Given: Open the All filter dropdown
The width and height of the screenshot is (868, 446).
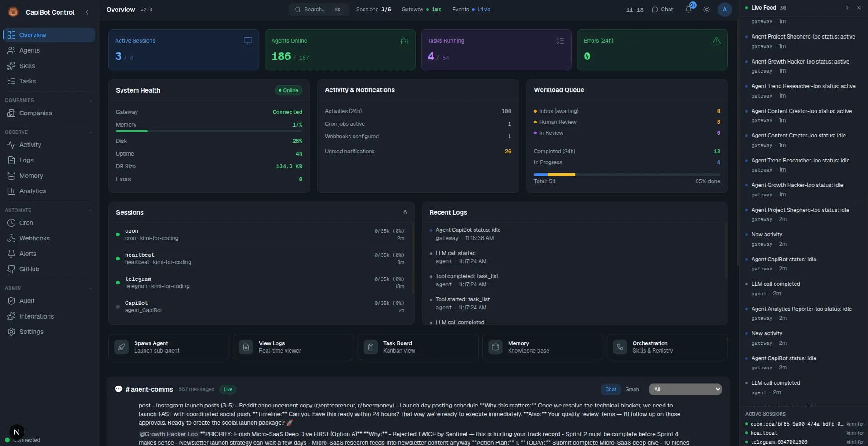Looking at the screenshot, I should point(685,389).
